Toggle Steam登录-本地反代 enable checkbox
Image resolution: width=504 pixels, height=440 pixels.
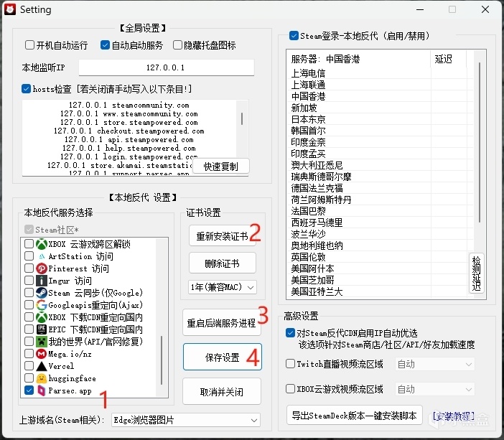click(294, 35)
